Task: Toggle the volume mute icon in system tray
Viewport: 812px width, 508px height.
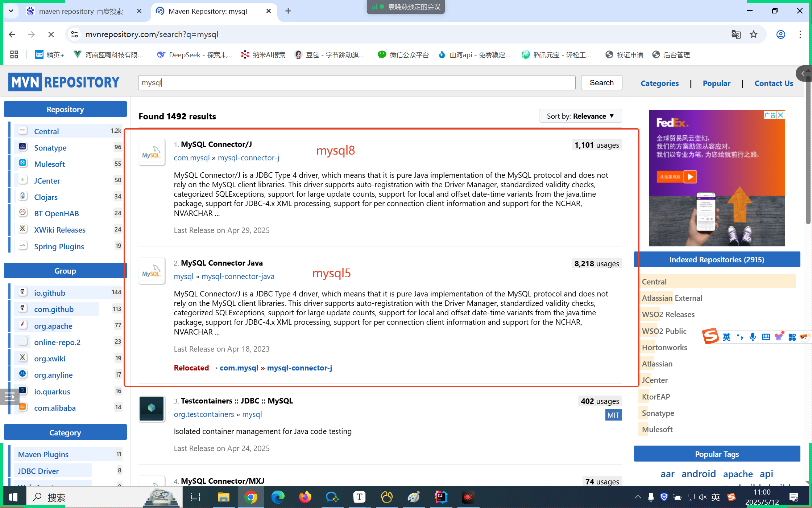Action: click(x=703, y=497)
